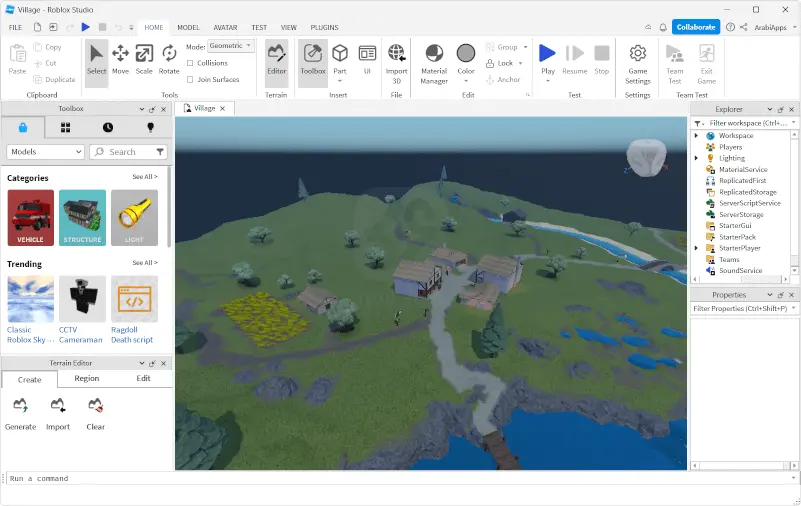Select the Scale tool
This screenshot has width=801, height=506.
(145, 59)
